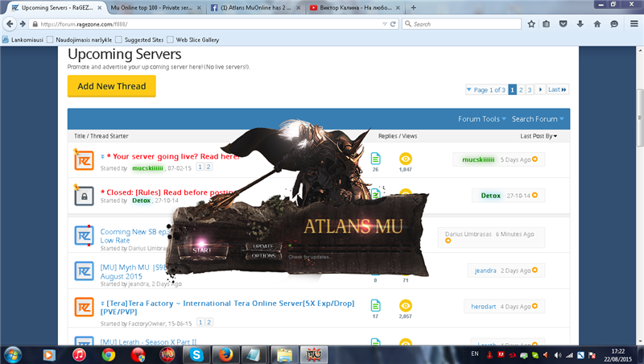644x364 pixels.
Task: Click OPTIONS in the Atlans MU launcher
Action: click(263, 255)
